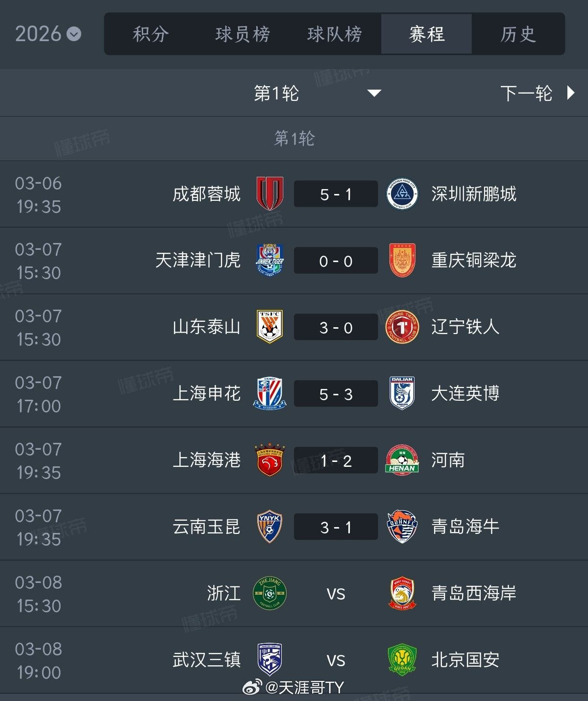Click the 天津津门虎 tiger badge
The height and width of the screenshot is (701, 588).
click(x=269, y=260)
